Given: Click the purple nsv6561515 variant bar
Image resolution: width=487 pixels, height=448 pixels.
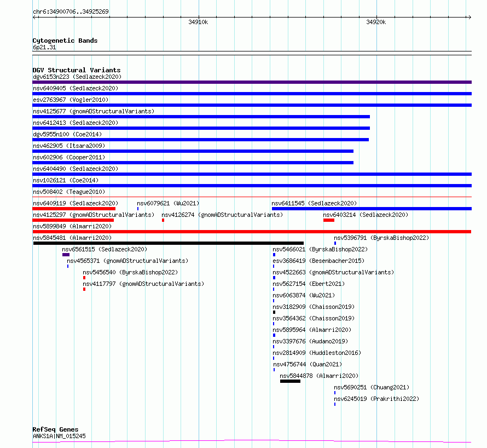Looking at the screenshot, I should pos(66,255).
